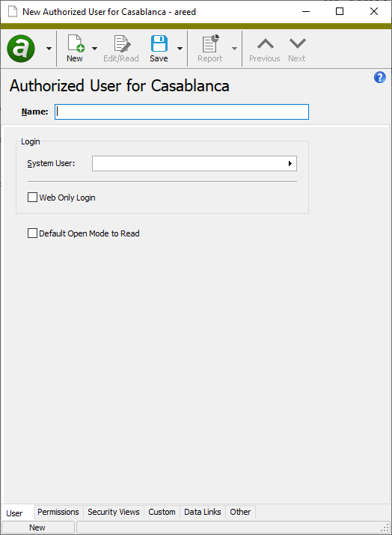392x535 pixels.
Task: Click into the Name input field
Action: click(x=182, y=112)
